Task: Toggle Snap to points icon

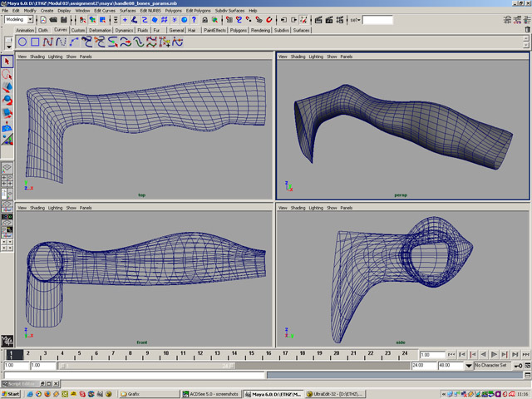Action: 249,20
